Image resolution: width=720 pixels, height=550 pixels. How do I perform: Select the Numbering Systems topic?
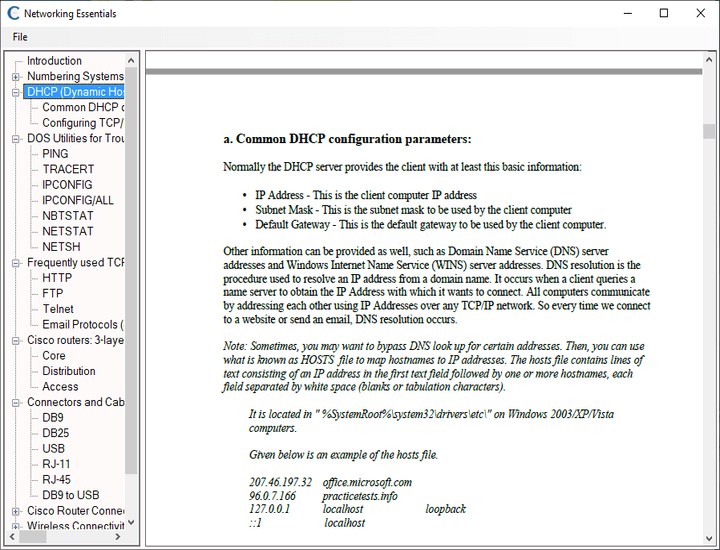[75, 76]
